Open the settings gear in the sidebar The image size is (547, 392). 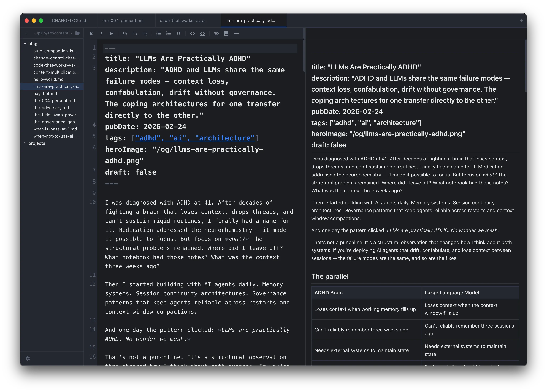28,359
